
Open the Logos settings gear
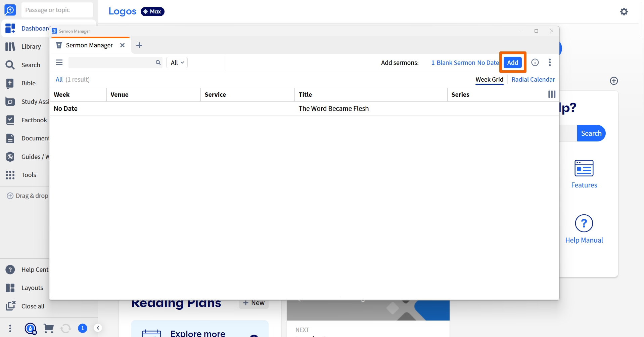(624, 12)
